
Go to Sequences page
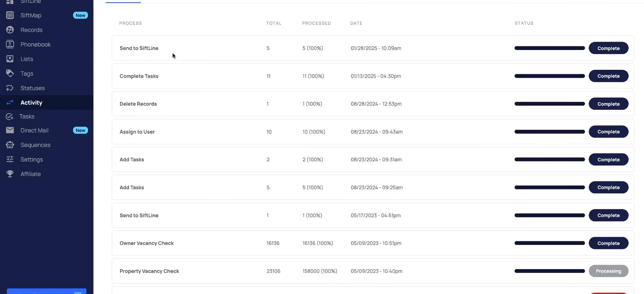(x=36, y=145)
